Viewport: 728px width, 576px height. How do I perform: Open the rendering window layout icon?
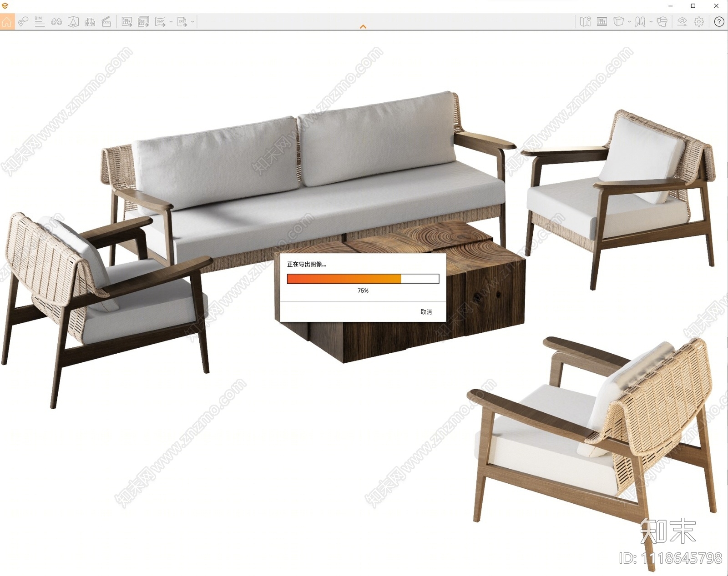point(602,21)
